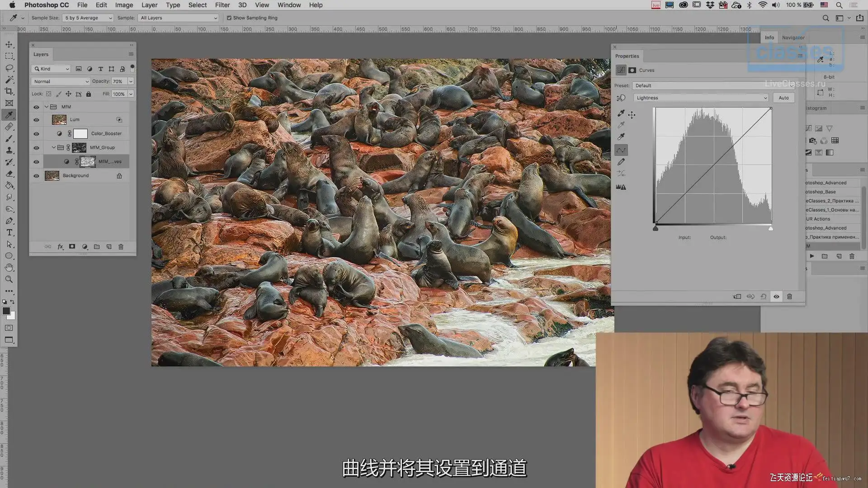Hide the Color_Booster layer
868x488 pixels.
(x=36, y=134)
